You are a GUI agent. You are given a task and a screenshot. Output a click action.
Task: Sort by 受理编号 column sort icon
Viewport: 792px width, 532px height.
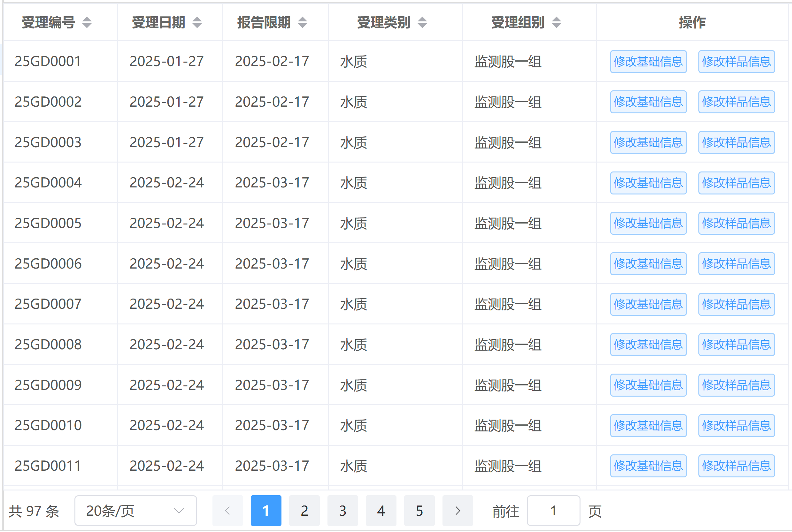click(87, 22)
